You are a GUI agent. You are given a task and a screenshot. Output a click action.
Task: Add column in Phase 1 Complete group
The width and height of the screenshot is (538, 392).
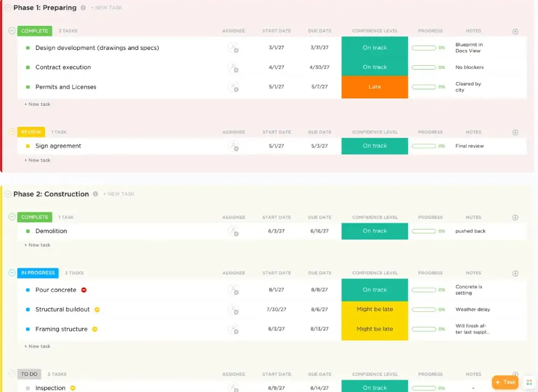pos(515,31)
